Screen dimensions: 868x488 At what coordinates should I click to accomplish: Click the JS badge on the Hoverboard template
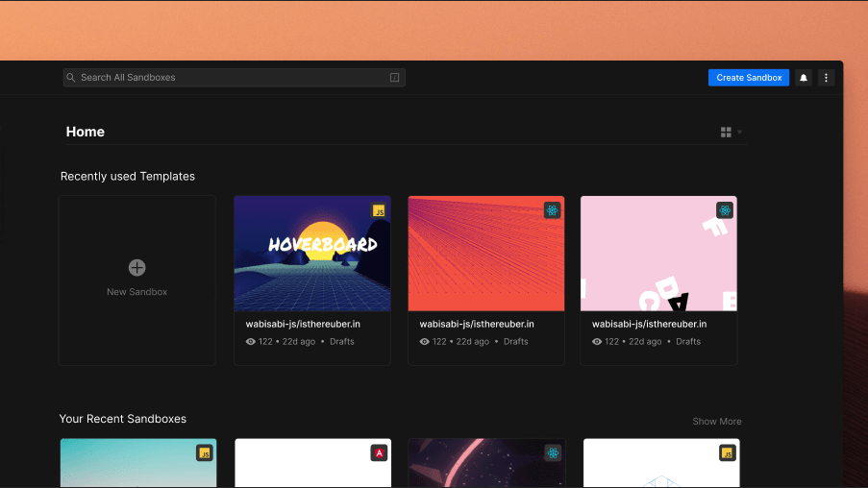[379, 210]
